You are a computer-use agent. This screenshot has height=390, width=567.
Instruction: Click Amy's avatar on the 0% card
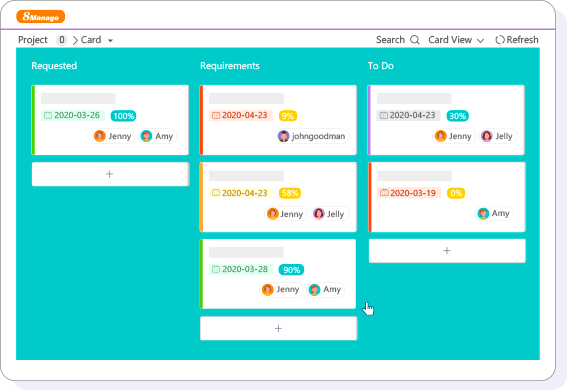pyautogui.click(x=483, y=214)
